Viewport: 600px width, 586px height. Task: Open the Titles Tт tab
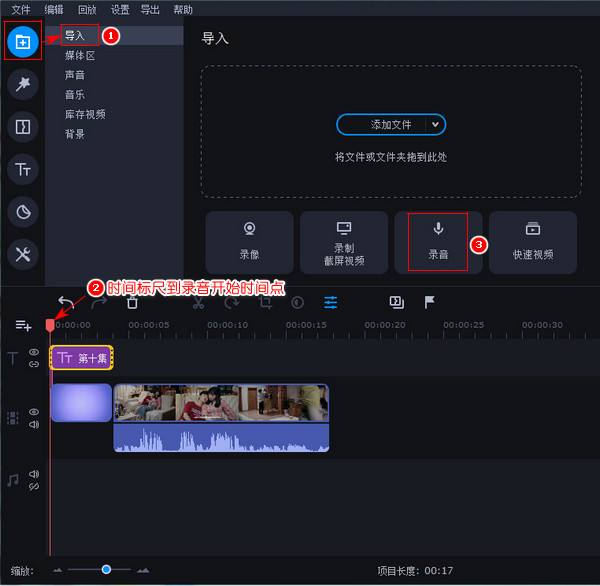pos(23,169)
